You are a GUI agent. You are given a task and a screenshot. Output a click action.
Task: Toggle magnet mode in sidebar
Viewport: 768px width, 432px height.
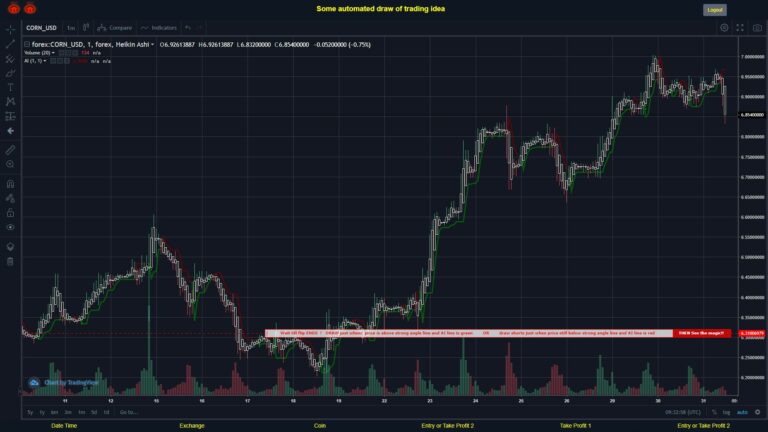point(10,184)
